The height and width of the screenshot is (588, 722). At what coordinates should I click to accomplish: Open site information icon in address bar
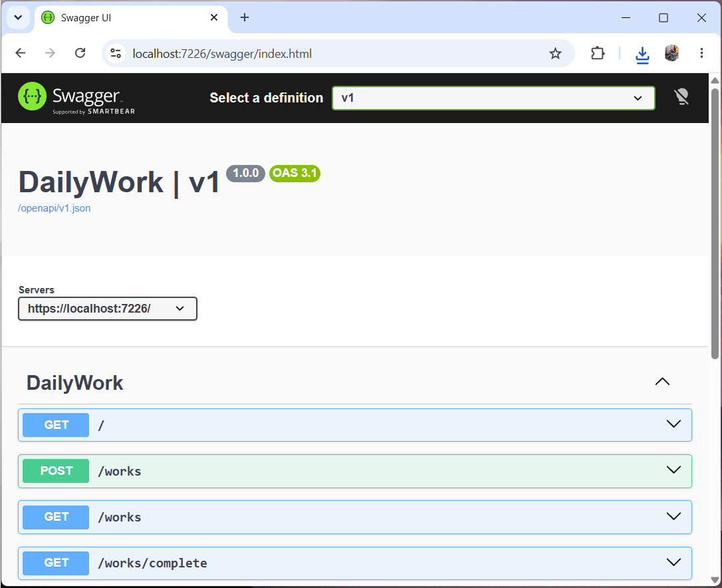point(116,53)
